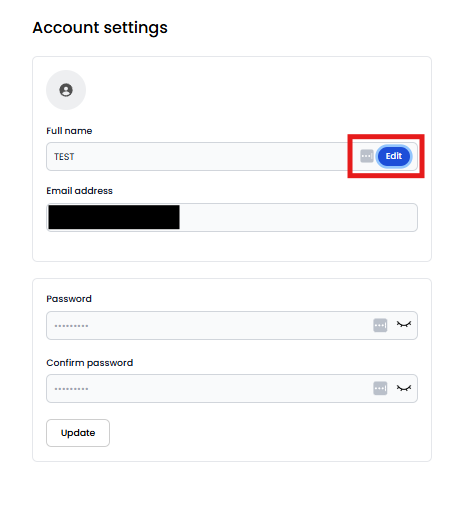Image resolution: width=452 pixels, height=518 pixels.
Task: Show password using Password field eye icon
Action: [404, 324]
